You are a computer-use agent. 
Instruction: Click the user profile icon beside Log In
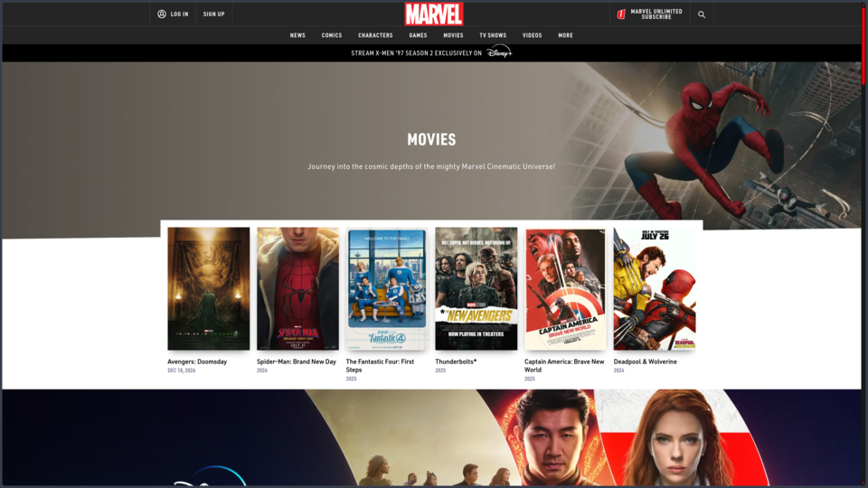point(162,14)
